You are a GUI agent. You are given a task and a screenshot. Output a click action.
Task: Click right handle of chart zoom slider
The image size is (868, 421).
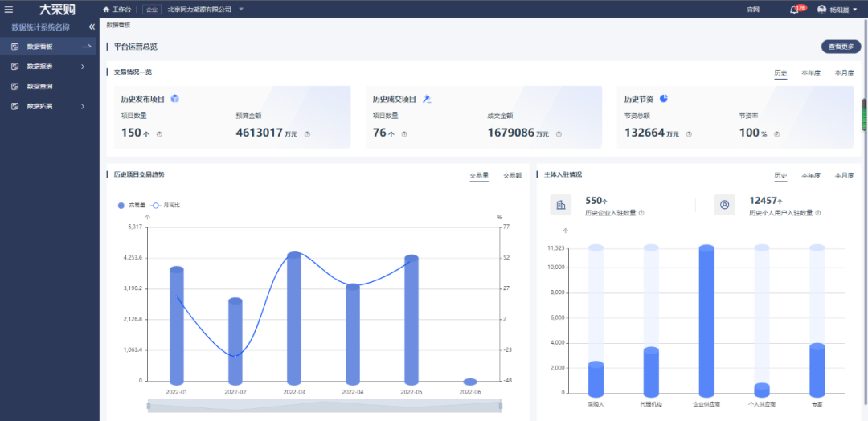pos(501,406)
